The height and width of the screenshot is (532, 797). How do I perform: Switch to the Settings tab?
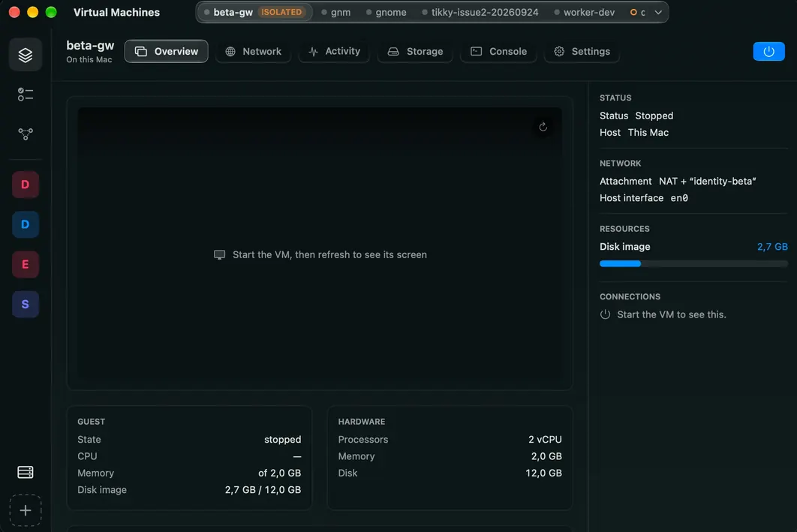pos(582,51)
